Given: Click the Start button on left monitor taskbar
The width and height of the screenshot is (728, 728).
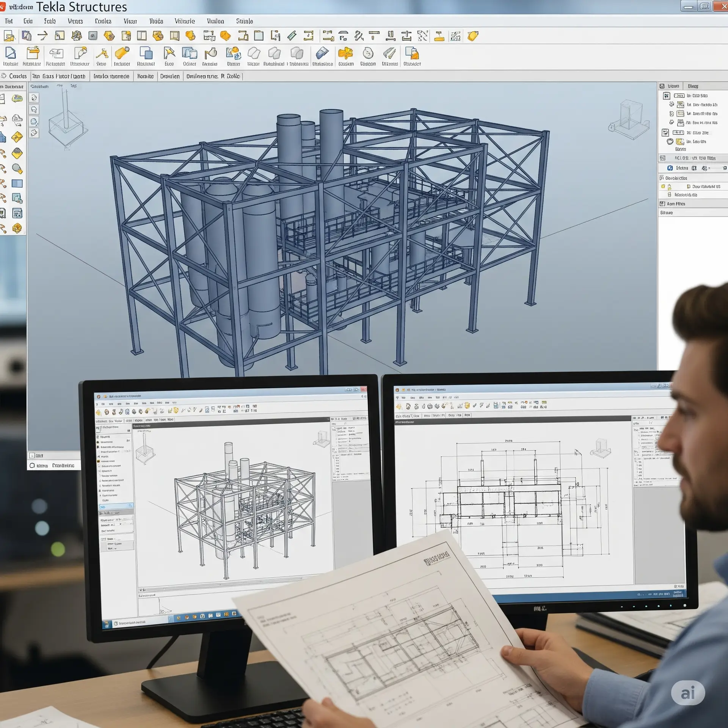Looking at the screenshot, I should (x=107, y=624).
